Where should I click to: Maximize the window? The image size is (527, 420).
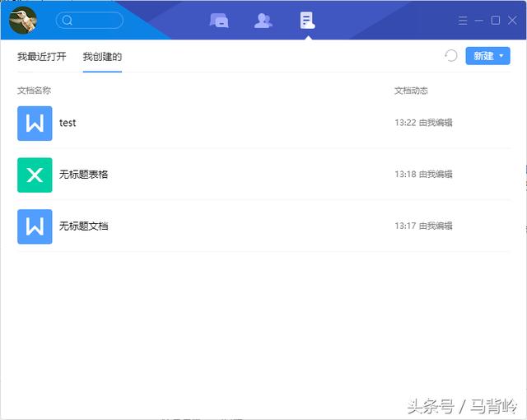[496, 20]
